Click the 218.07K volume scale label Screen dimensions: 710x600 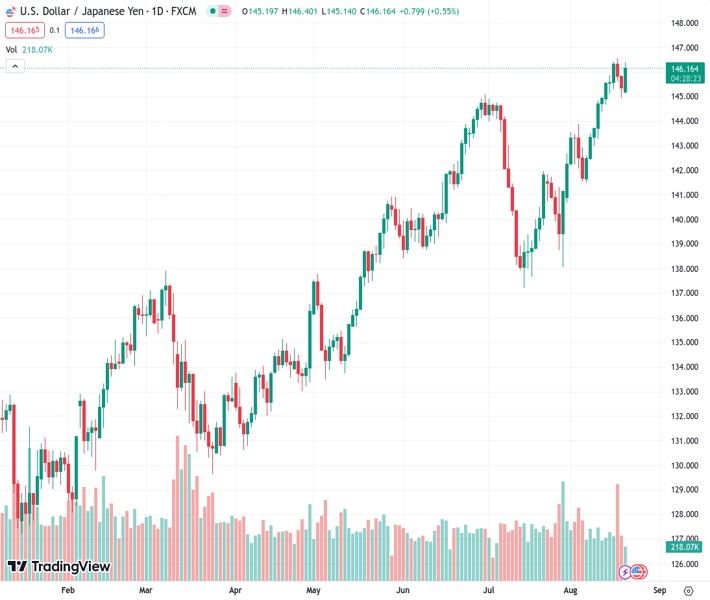684,548
